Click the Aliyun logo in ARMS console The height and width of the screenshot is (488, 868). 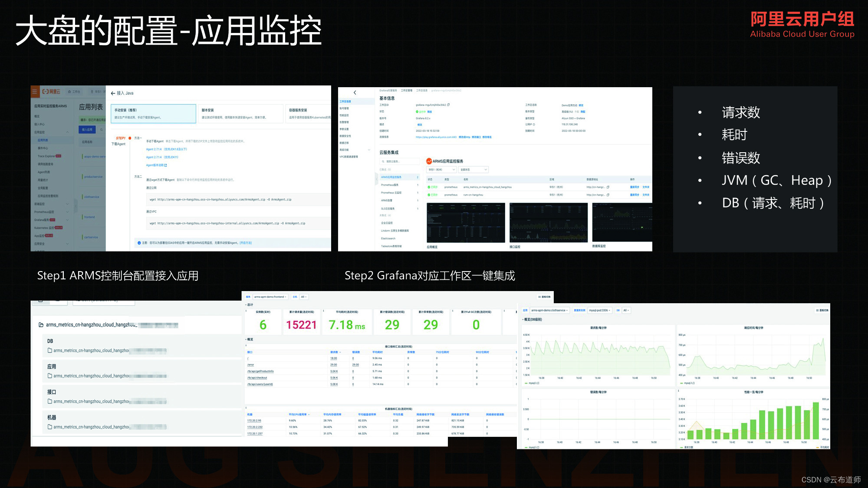coord(51,92)
